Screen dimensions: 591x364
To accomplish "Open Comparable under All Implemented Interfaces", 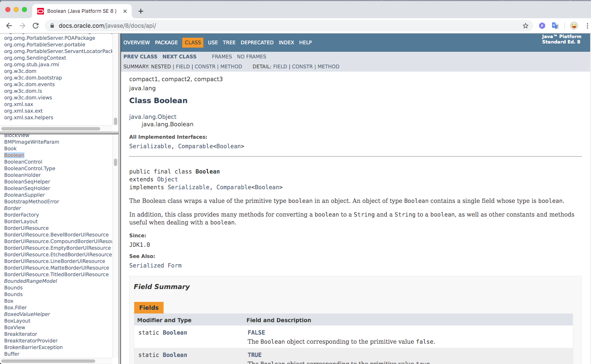I will click(x=195, y=146).
